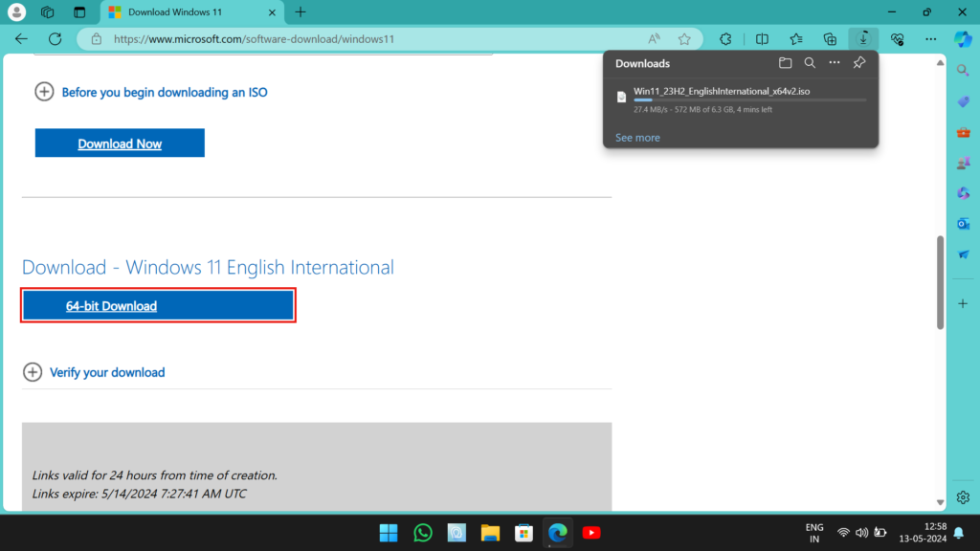Open Games chess icon in sidebar
This screenshot has width=980, height=551.
click(x=963, y=163)
